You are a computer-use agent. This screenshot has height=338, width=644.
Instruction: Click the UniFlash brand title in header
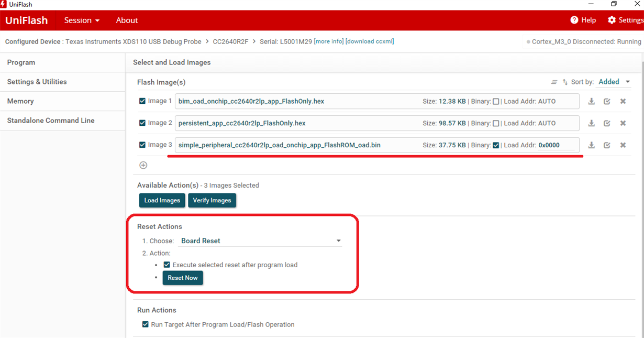(x=27, y=20)
